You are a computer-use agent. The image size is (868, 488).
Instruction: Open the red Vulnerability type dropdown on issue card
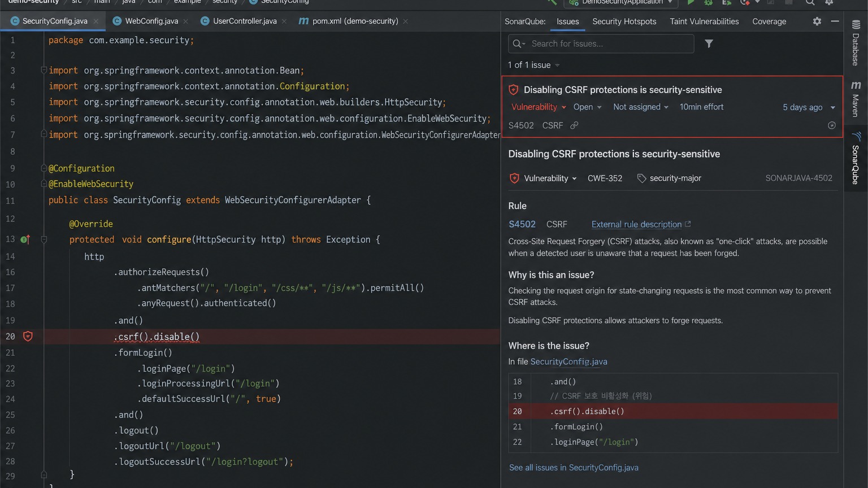pos(539,107)
